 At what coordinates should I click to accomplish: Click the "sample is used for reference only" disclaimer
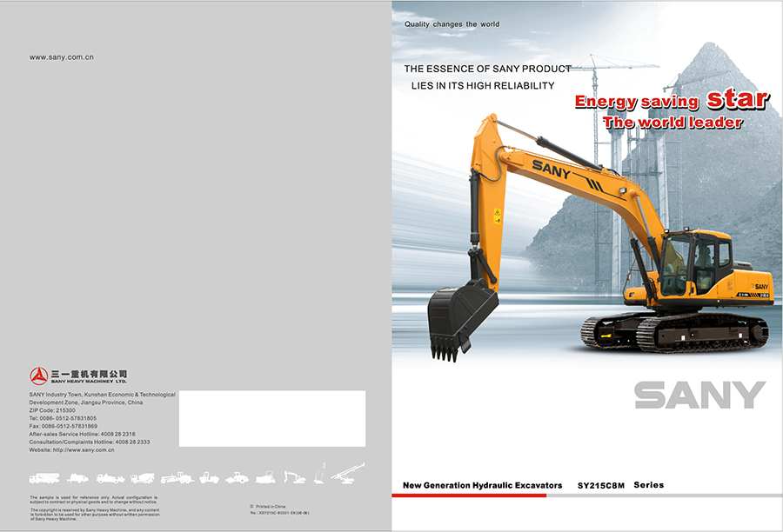click(93, 500)
